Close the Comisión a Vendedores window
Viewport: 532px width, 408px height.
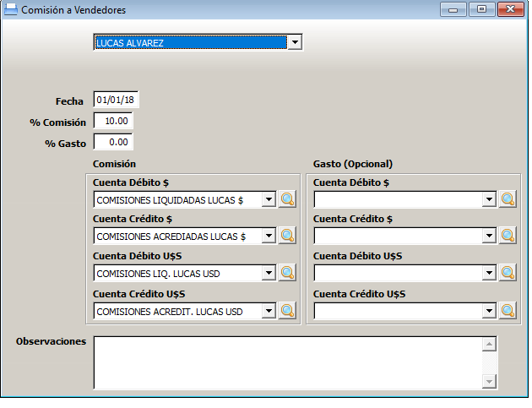pos(510,9)
